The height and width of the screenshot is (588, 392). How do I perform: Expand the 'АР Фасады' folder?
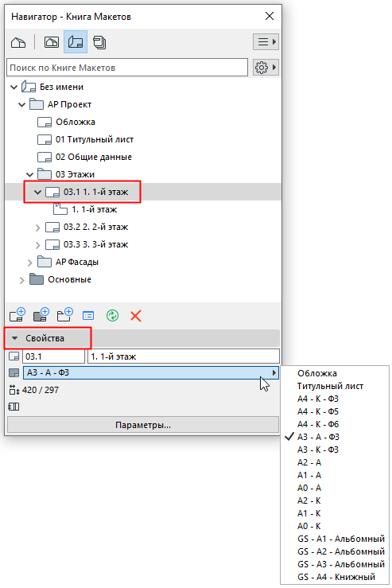coord(30,263)
